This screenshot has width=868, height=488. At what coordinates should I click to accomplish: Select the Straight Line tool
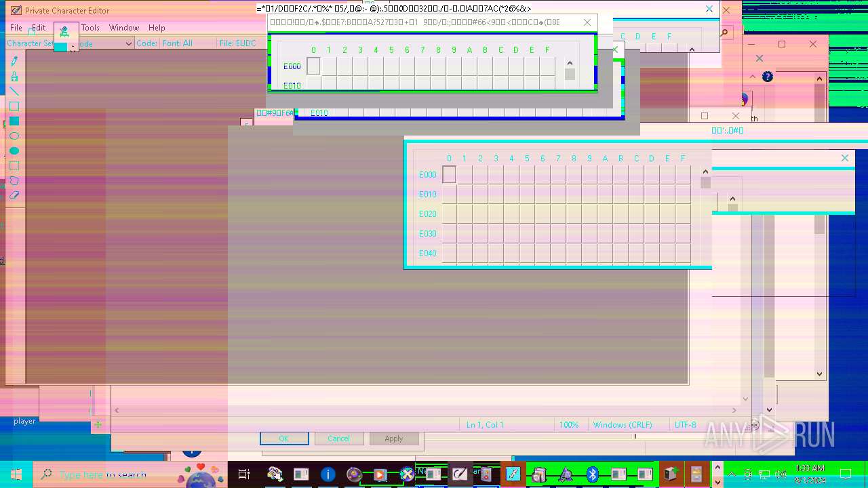click(14, 91)
